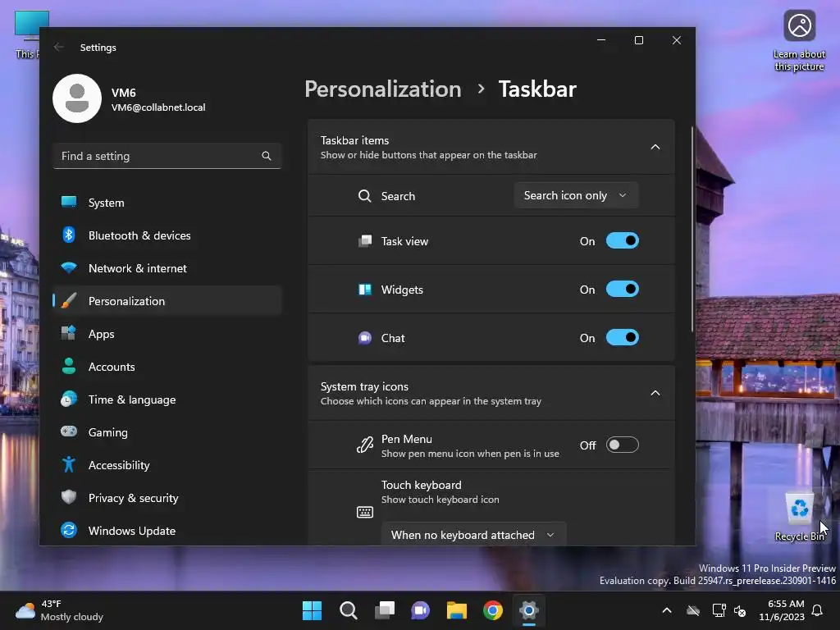Screen dimensions: 840x630
Task: Open the clock showing 6:55 AM
Action: (x=782, y=610)
